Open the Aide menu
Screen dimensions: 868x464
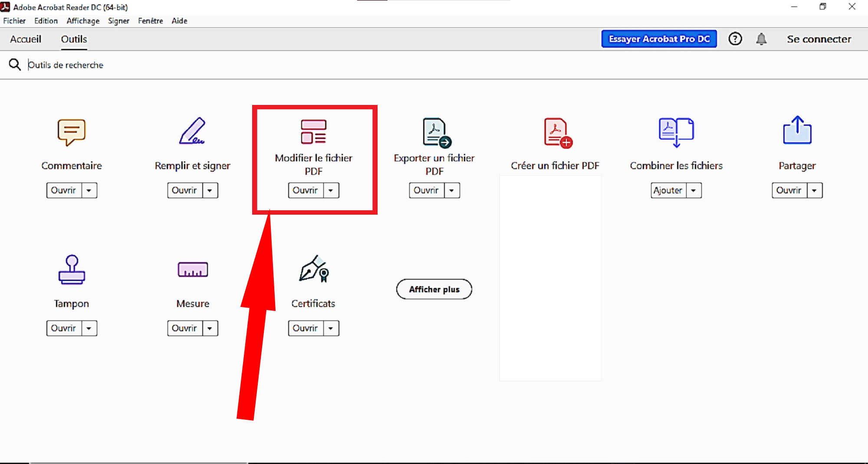[x=179, y=21]
